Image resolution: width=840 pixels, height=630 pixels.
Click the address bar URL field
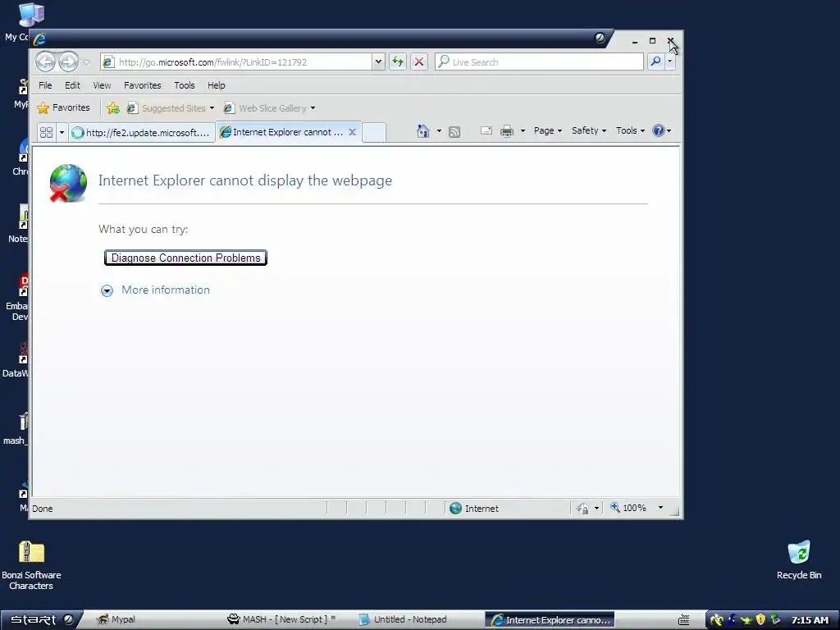[237, 62]
